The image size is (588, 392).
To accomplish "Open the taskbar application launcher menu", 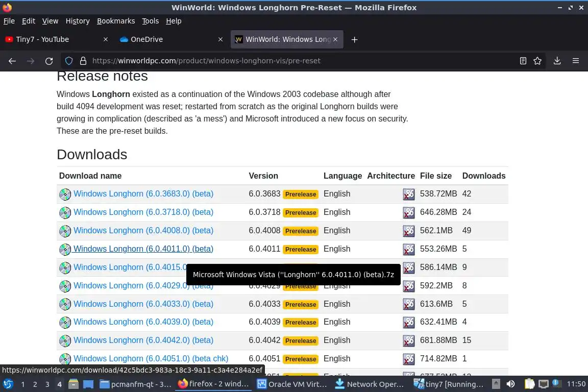I will click(8, 384).
